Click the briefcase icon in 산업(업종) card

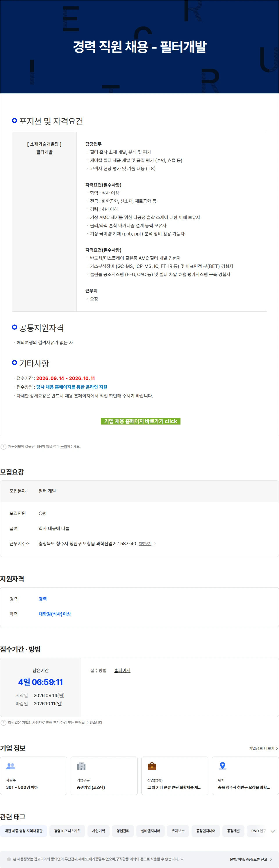tap(152, 766)
